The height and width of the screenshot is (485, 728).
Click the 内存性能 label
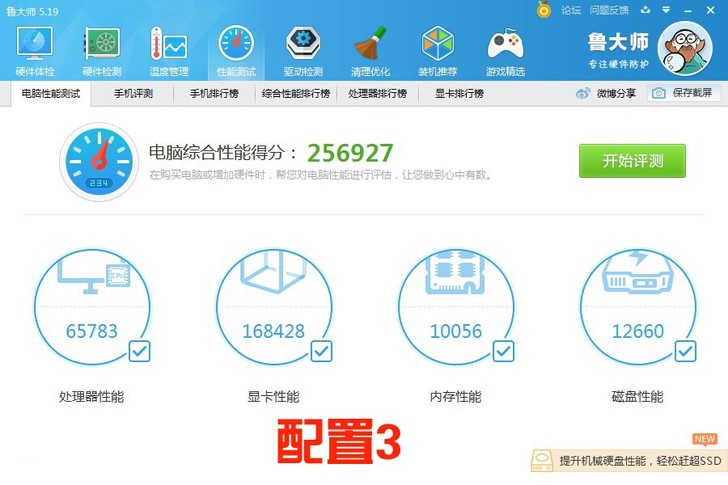[x=455, y=396]
